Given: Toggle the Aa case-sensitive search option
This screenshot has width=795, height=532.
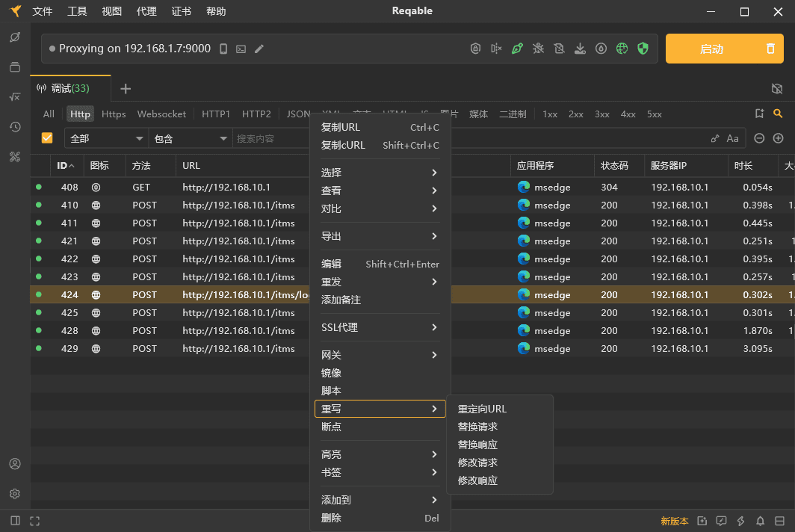Looking at the screenshot, I should [732, 138].
